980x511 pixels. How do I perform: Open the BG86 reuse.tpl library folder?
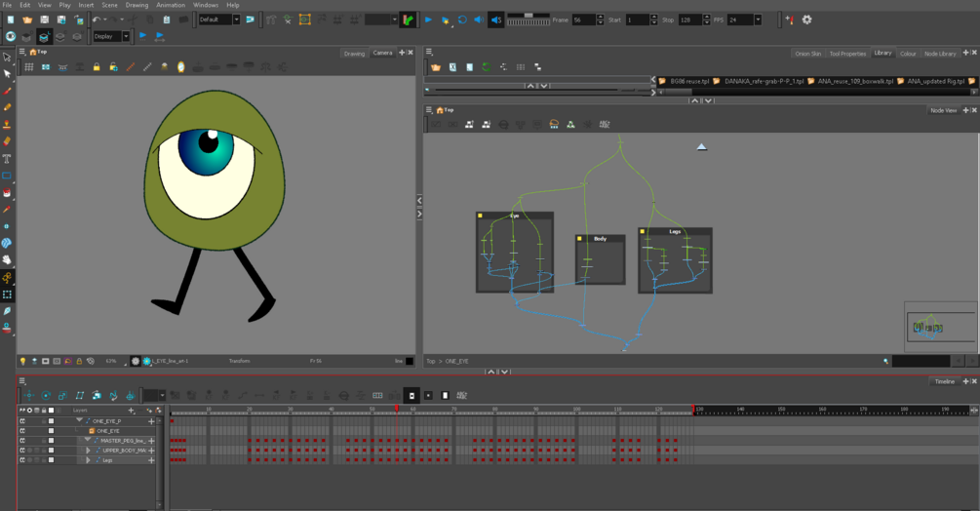coord(685,81)
